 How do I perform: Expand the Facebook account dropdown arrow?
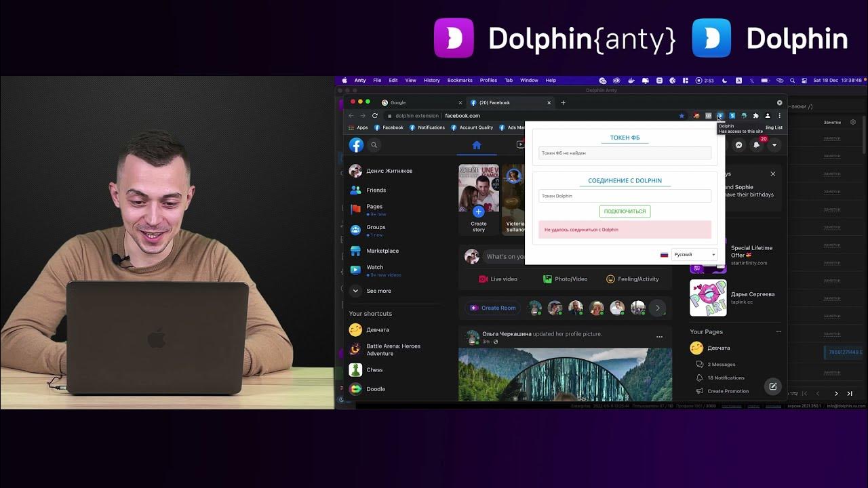[x=774, y=144]
